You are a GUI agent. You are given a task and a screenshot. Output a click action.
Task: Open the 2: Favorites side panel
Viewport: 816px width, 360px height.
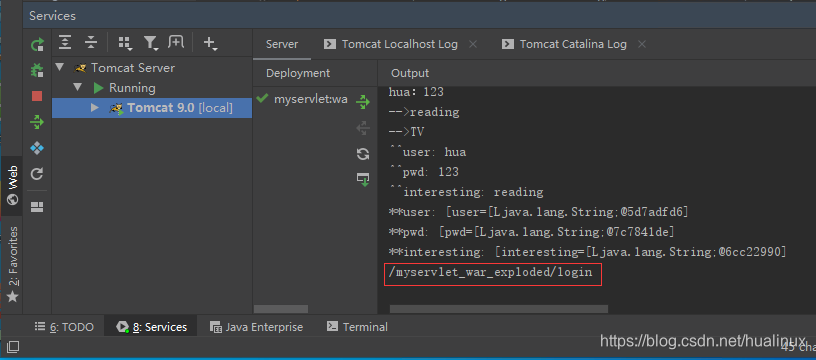click(x=13, y=265)
